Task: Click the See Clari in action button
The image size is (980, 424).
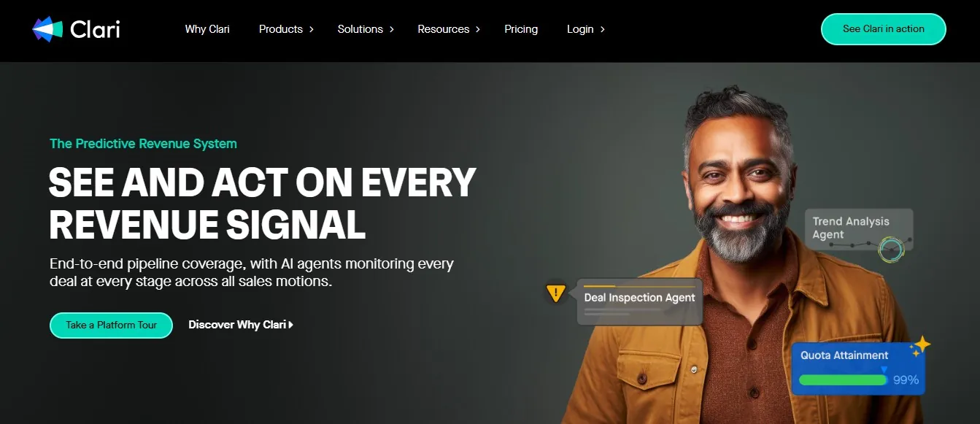Action: coord(884,29)
